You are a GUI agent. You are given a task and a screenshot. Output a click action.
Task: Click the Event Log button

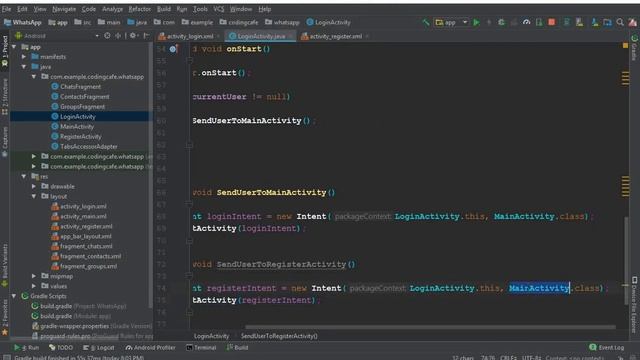tap(607, 347)
